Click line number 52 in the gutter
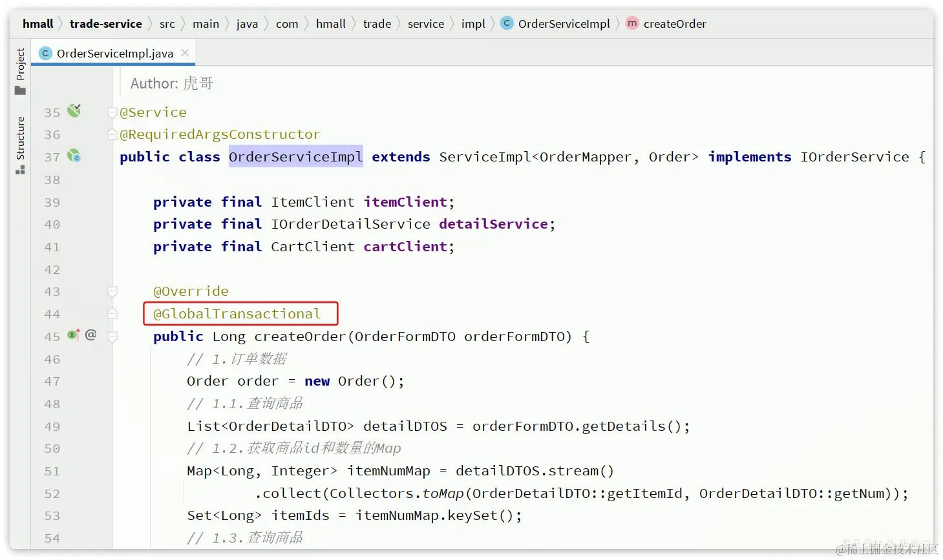Image resolution: width=943 pixels, height=560 pixels. point(52,493)
